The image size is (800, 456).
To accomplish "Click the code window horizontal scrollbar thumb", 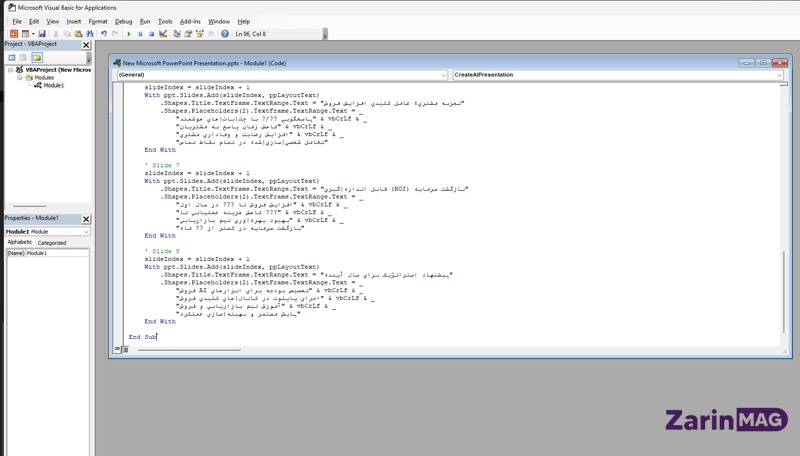I will pyautogui.click(x=189, y=350).
